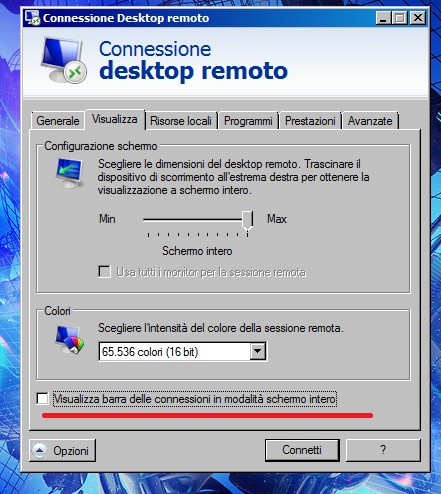The width and height of the screenshot is (441, 494).
Task: Click the circular arrow icon on Opzioni
Action: (40, 451)
